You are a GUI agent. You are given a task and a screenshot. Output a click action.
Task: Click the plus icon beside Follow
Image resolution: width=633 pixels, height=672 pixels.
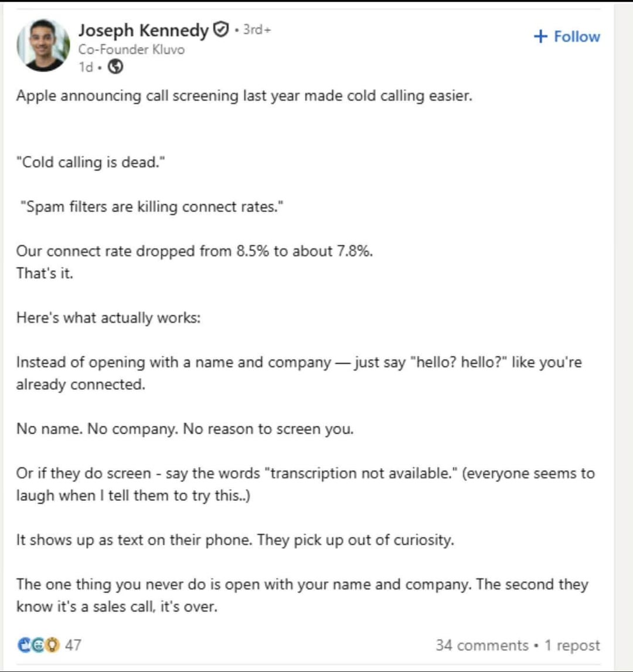(x=540, y=36)
